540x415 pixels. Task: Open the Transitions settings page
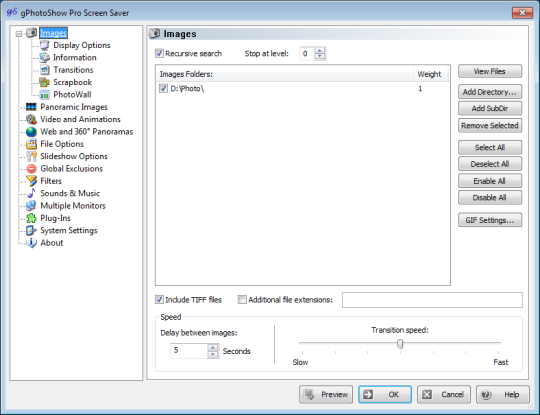73,70
